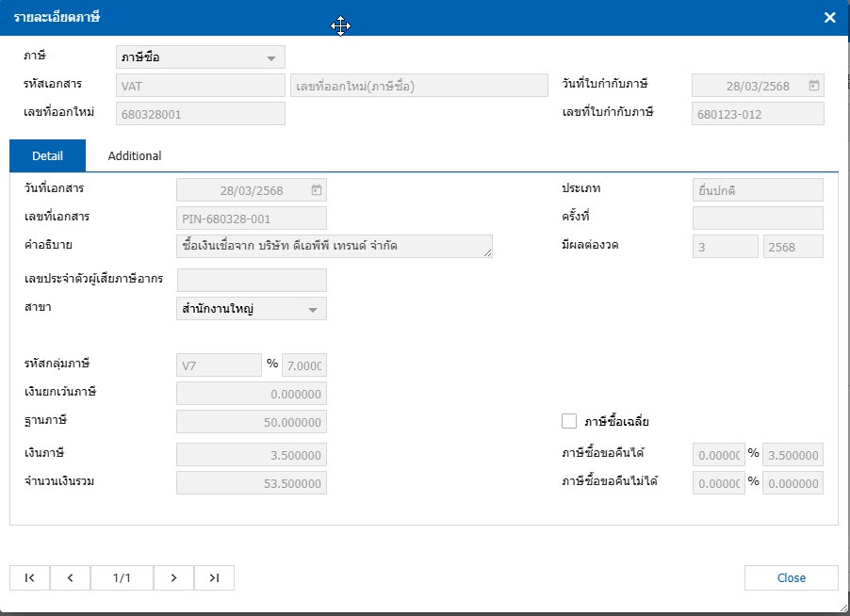Click the page indicator 1/1
This screenshot has height=616, width=850.
click(x=122, y=578)
